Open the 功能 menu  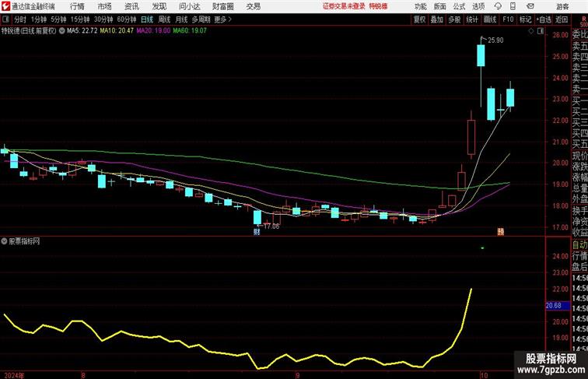tap(420, 6)
